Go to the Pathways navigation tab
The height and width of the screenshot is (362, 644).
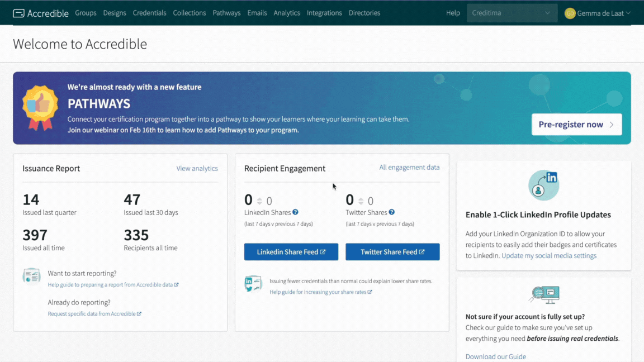click(x=226, y=13)
